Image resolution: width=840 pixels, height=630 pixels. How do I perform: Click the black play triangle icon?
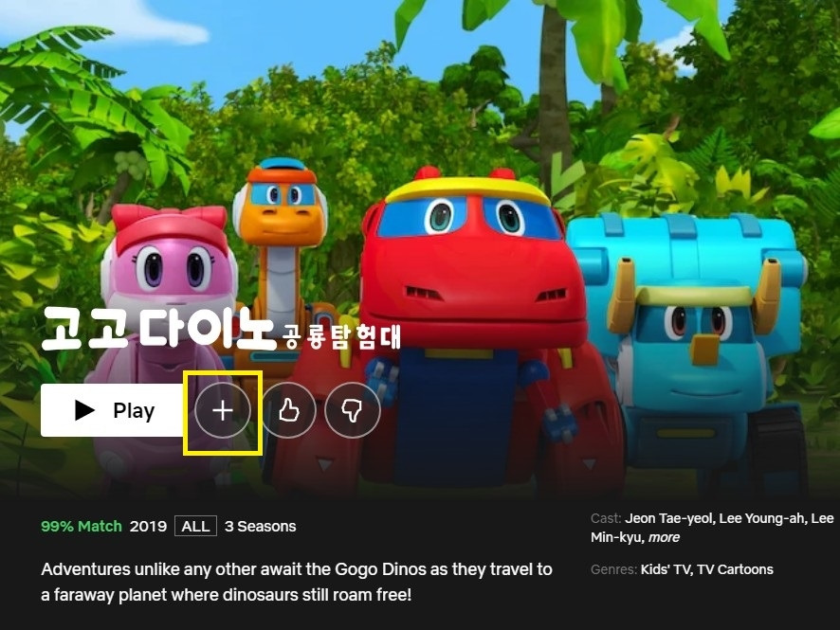(84, 410)
